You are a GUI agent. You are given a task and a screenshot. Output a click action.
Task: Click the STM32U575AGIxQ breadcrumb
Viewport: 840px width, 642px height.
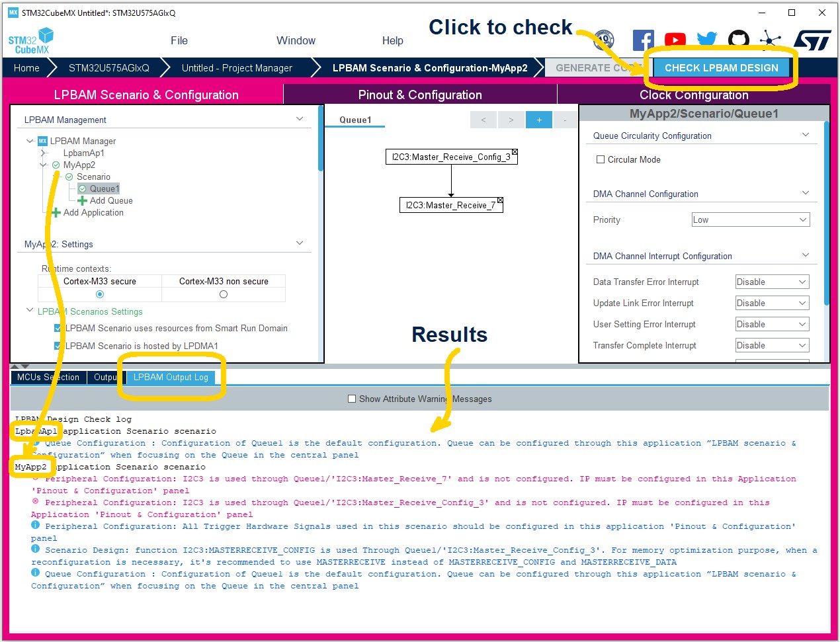click(109, 67)
